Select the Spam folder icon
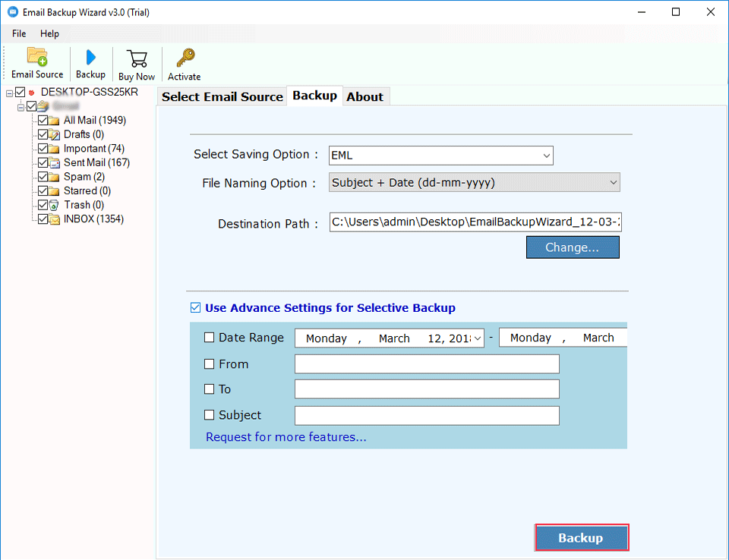729x560 pixels. tap(55, 177)
